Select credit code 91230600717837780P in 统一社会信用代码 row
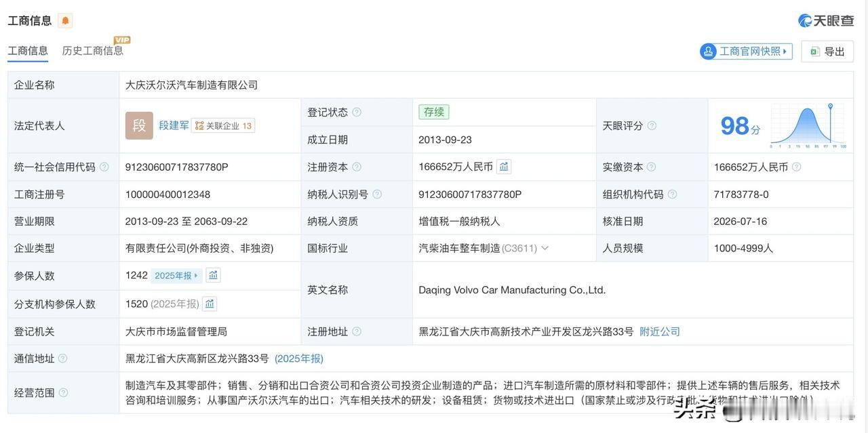868x433 pixels. pos(177,167)
